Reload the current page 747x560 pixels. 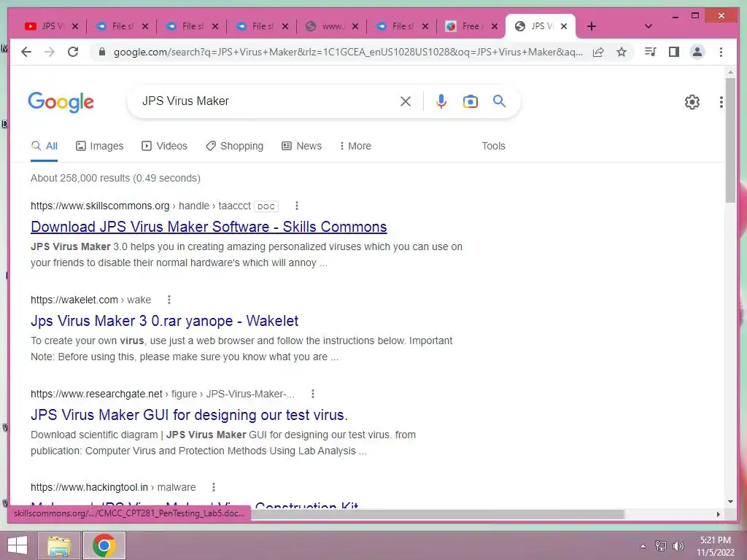point(73,52)
